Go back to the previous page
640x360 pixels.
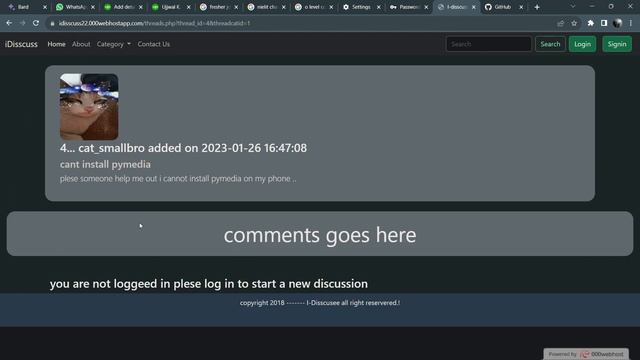point(9,23)
